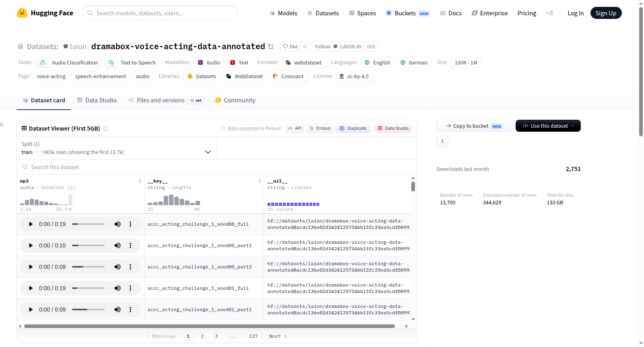Image resolution: width=644 pixels, height=347 pixels.
Task: Click the cc-by-4.0 license tag
Action: (x=354, y=76)
